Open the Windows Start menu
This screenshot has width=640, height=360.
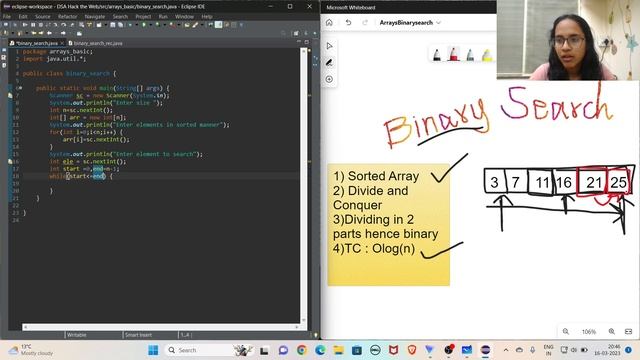pyautogui.click(x=153, y=350)
